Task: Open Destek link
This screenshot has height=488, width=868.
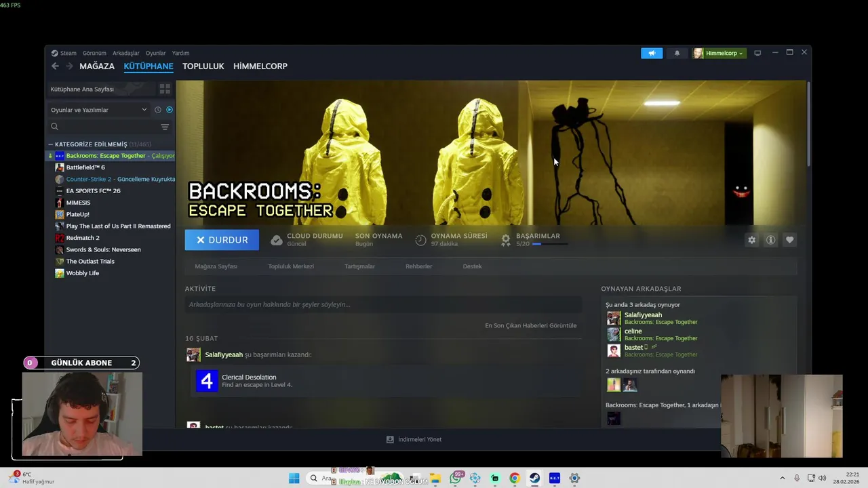Action: pyautogui.click(x=472, y=266)
